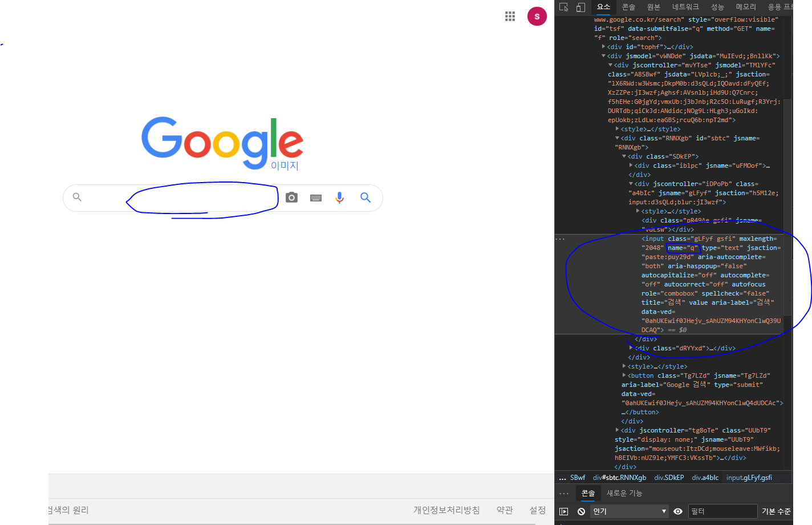Switch to the 성능 tab
812x525 pixels.
717,7
